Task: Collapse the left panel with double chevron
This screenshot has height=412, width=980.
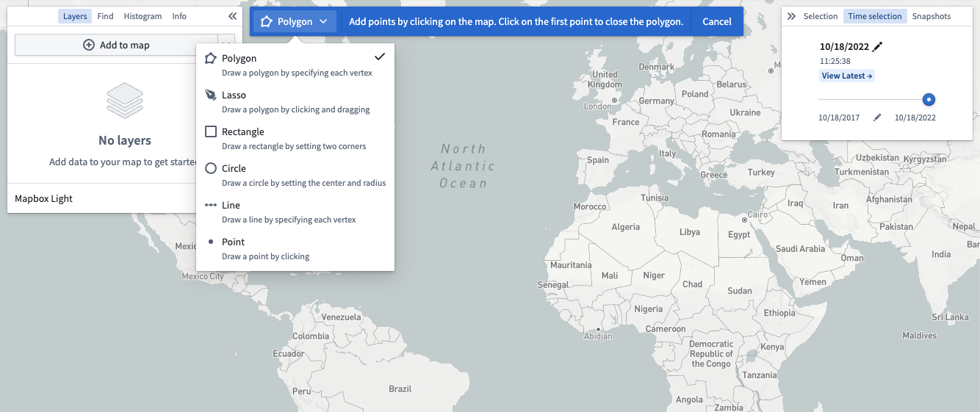Action: pyautogui.click(x=232, y=16)
